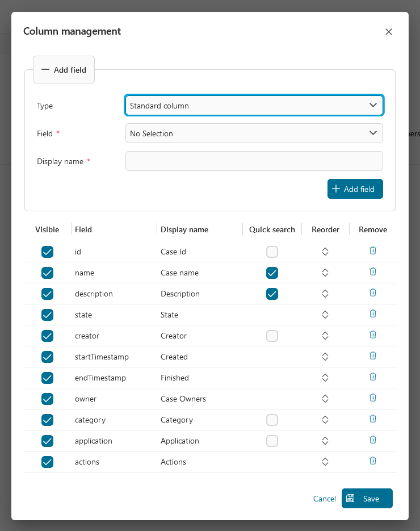Uncheck visibility for creator field
Image resolution: width=420 pixels, height=531 pixels.
(48, 336)
